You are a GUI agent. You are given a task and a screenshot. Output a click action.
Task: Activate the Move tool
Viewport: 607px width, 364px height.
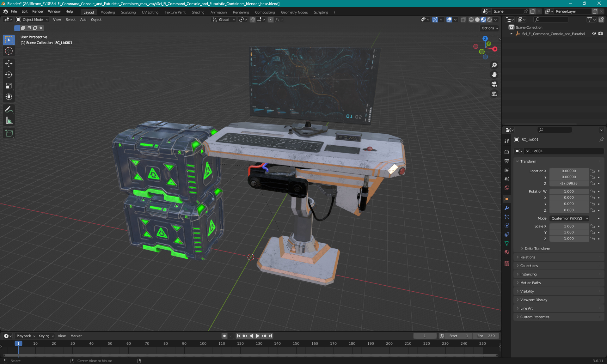click(9, 64)
